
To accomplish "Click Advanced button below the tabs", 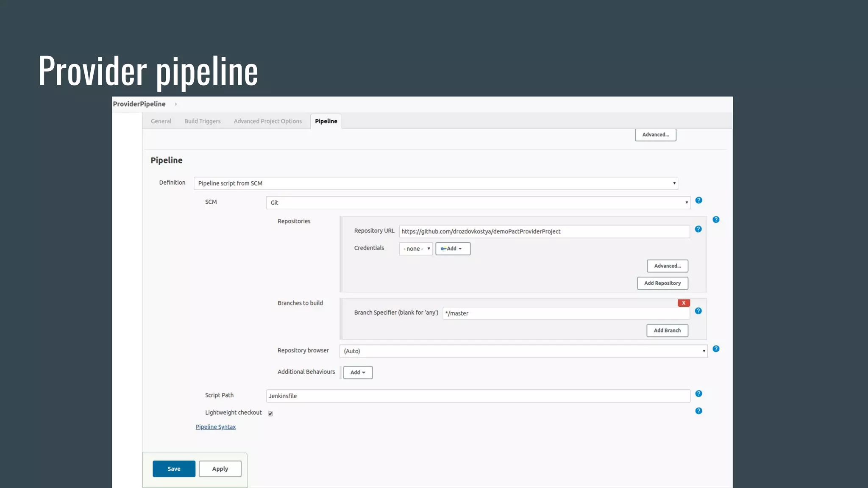I will [x=655, y=135].
